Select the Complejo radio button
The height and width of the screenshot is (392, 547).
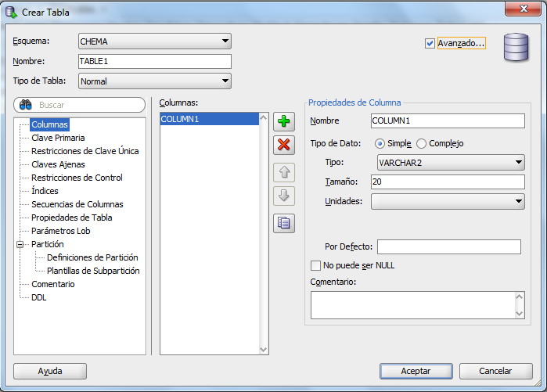pos(421,144)
